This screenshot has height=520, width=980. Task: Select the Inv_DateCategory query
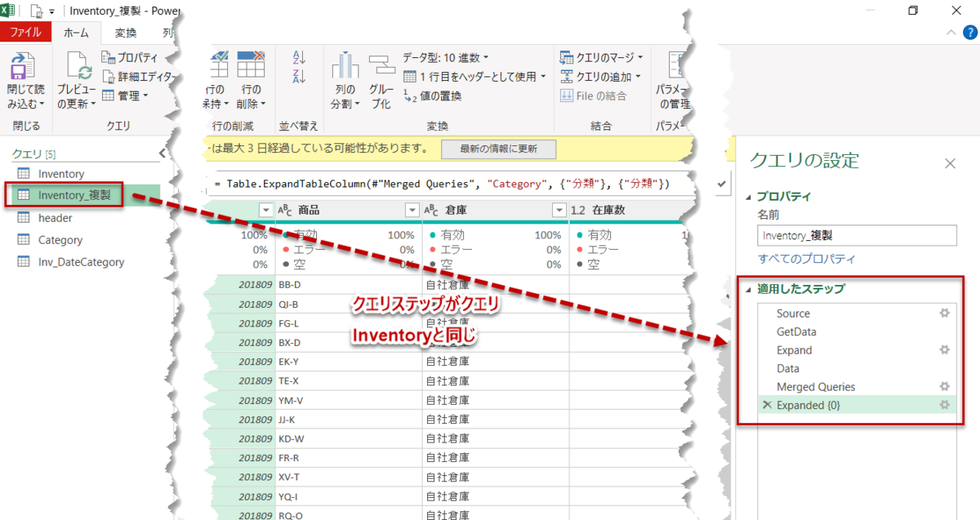coord(82,262)
